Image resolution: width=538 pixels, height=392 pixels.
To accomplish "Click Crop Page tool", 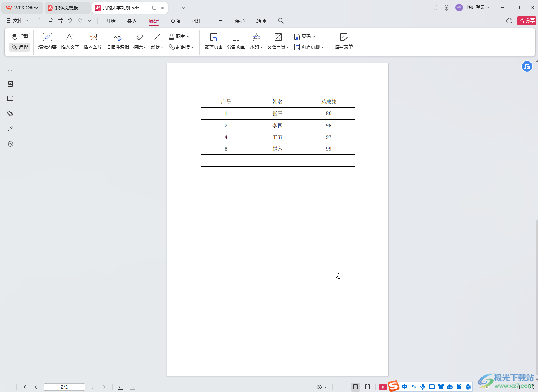I will coord(214,41).
